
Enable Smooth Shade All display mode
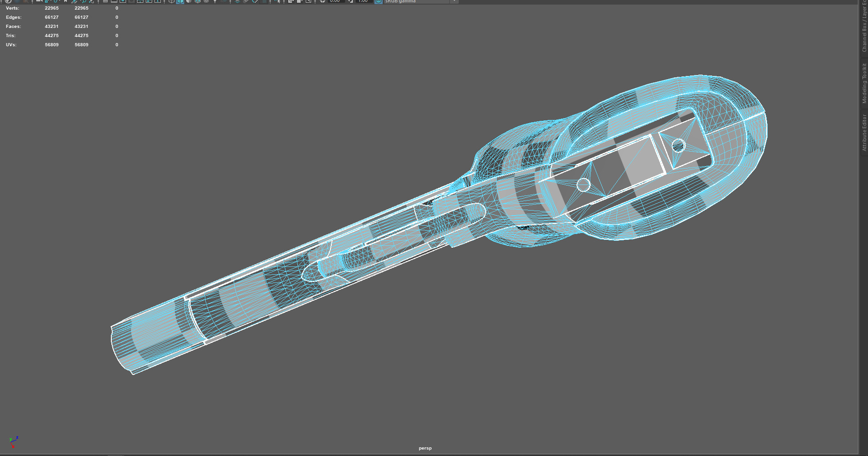[x=180, y=1]
